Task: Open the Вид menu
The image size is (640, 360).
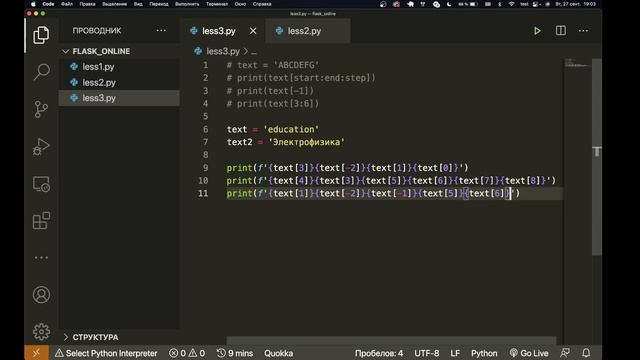Action: (138, 4)
